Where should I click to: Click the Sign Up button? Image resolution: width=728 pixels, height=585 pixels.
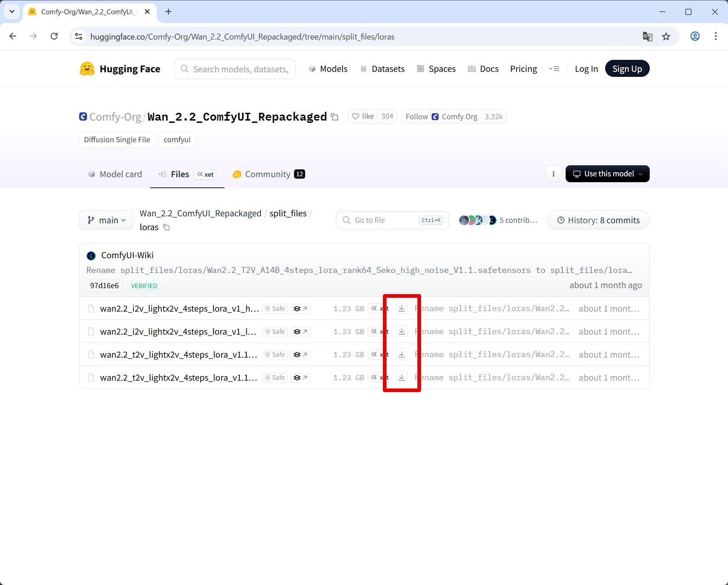[627, 69]
